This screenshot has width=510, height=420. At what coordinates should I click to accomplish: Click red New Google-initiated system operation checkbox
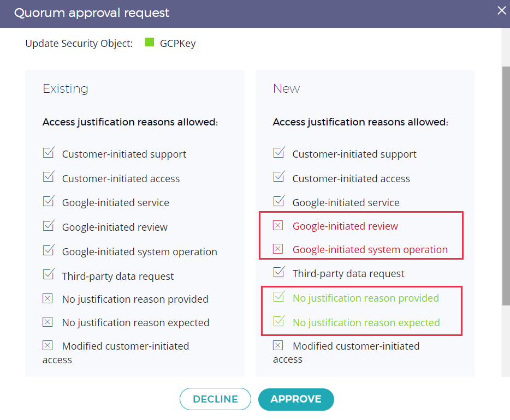pos(278,249)
